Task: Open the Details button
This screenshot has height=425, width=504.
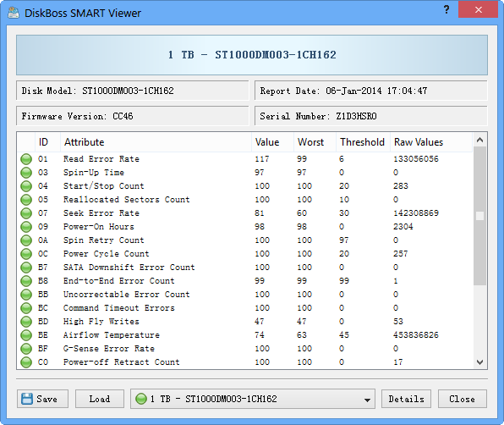Action: (x=406, y=399)
